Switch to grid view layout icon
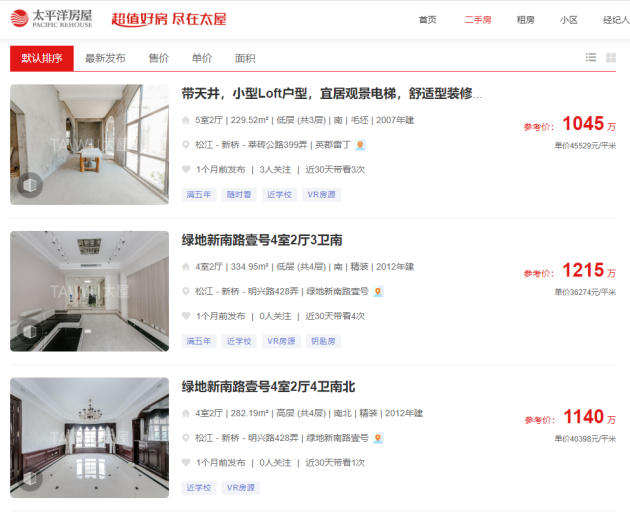Image resolution: width=630 pixels, height=519 pixels. coord(611,57)
